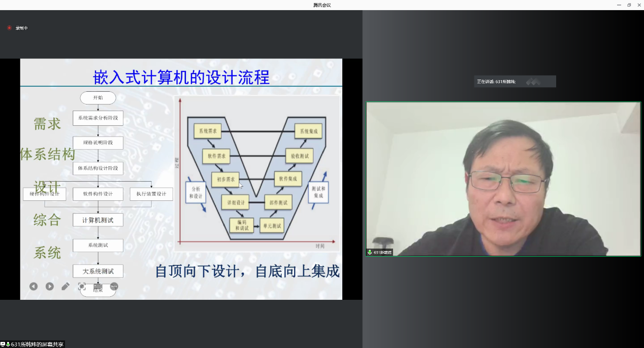Select the pen annotation tool

(66, 286)
